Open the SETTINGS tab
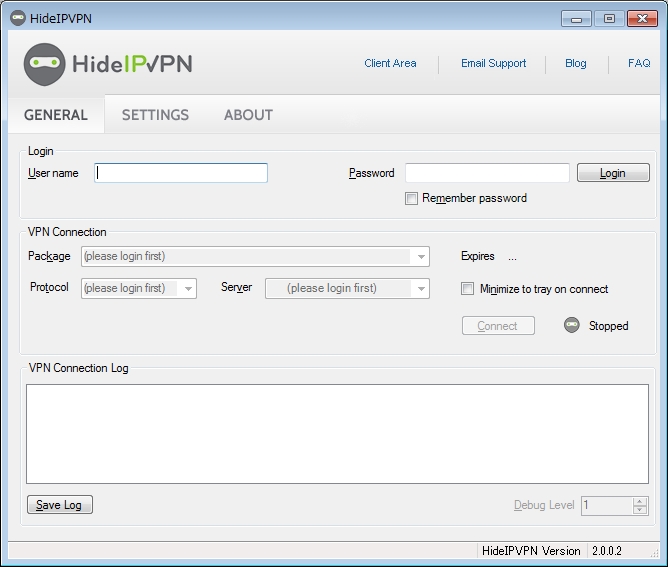 coord(155,115)
